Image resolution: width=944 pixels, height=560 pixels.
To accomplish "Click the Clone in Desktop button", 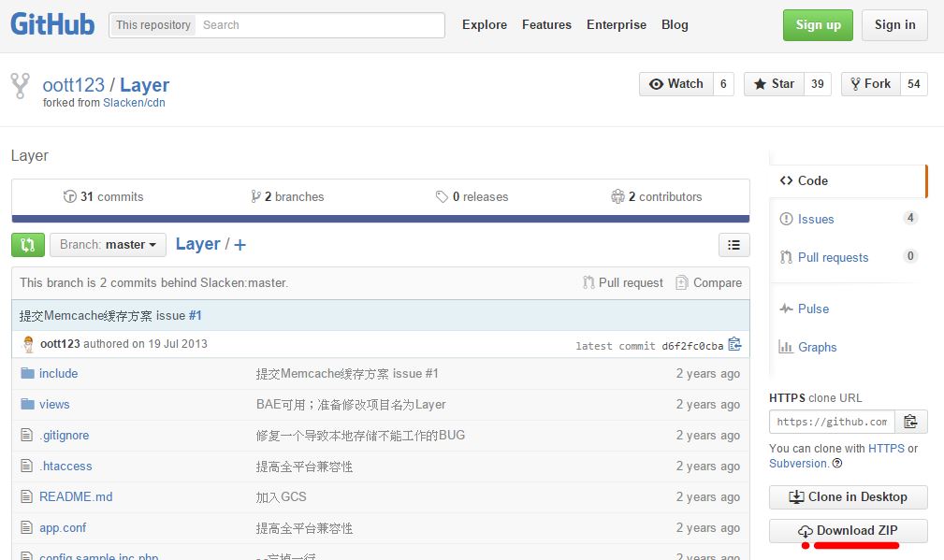I will pos(849,496).
